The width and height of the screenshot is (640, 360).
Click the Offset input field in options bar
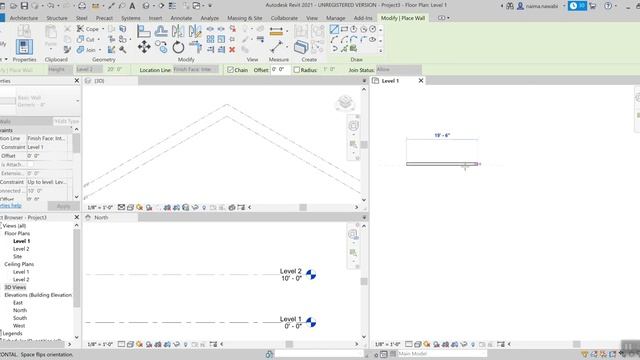coord(280,69)
